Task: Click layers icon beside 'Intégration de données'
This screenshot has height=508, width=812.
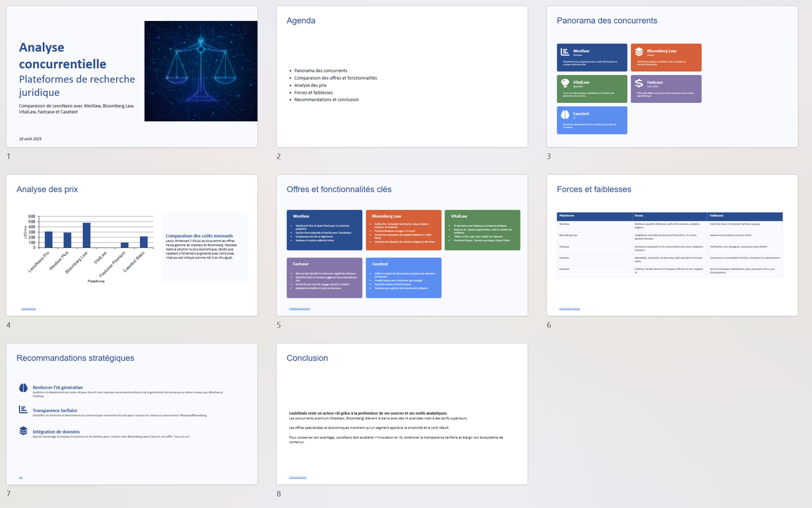Action: tap(23, 431)
